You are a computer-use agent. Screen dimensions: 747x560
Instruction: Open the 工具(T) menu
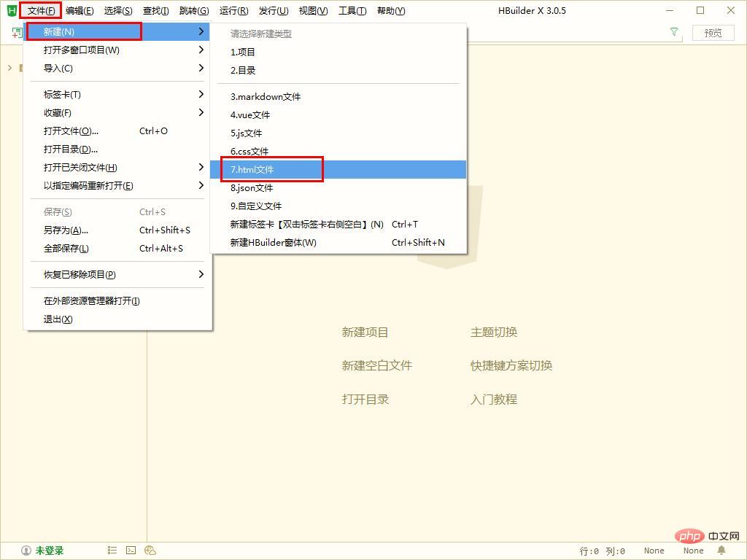pyautogui.click(x=352, y=10)
